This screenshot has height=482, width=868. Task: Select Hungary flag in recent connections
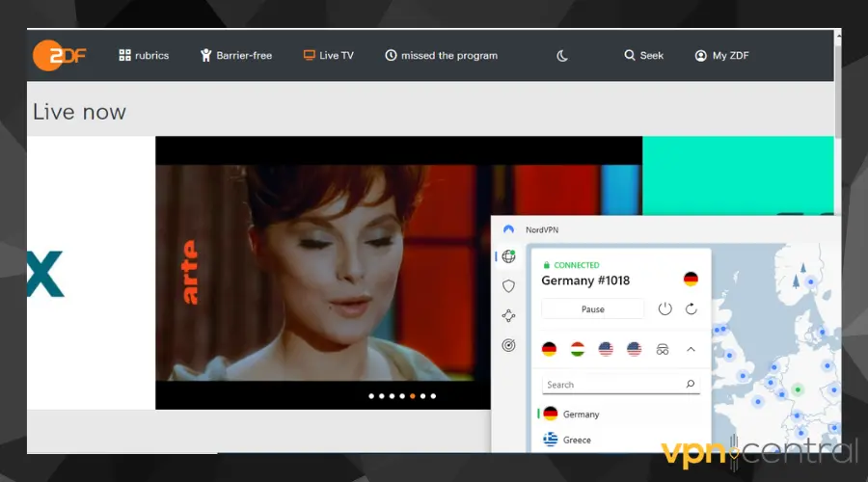[x=578, y=349]
